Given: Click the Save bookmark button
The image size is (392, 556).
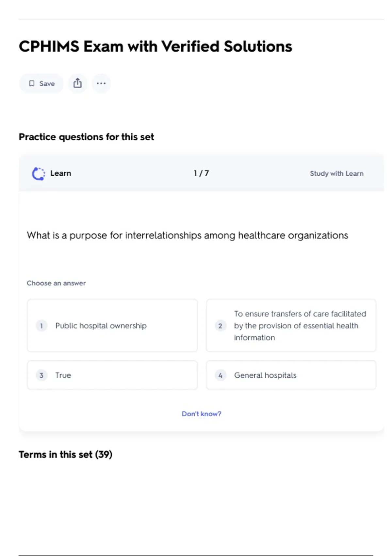Looking at the screenshot, I should pos(41,83).
